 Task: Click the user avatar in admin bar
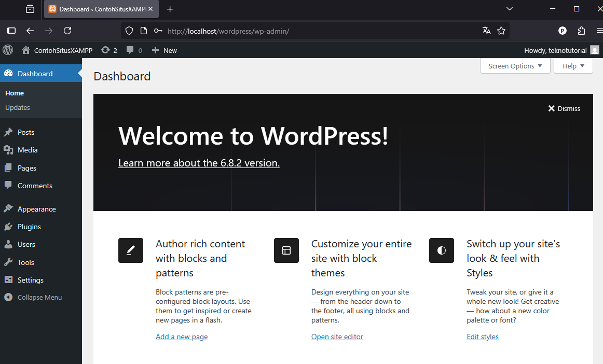595,50
